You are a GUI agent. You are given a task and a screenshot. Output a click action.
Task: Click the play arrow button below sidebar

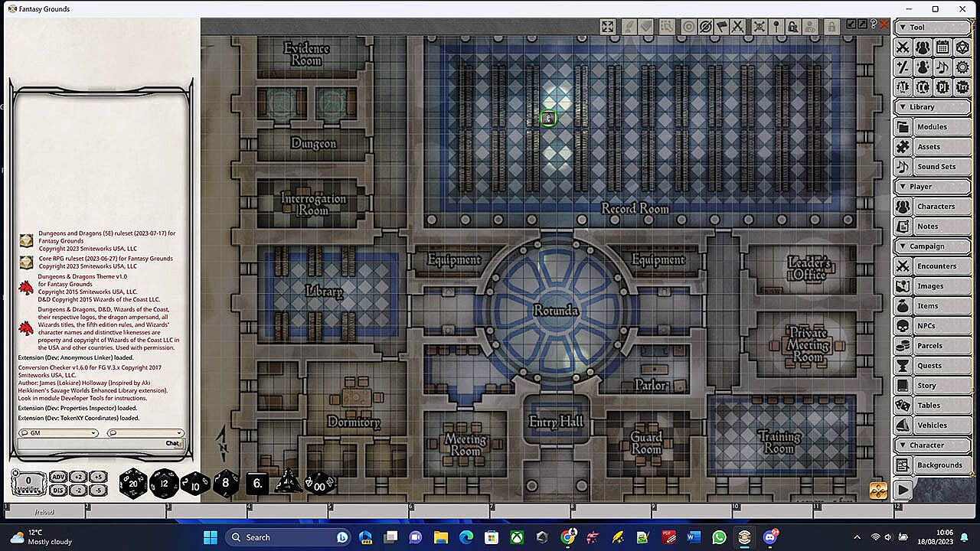[x=903, y=490]
